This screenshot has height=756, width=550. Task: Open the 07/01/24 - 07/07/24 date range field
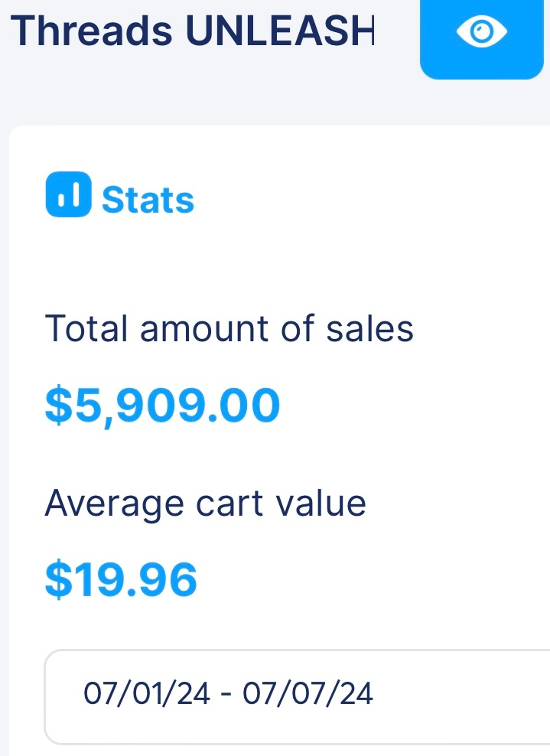[298, 696]
